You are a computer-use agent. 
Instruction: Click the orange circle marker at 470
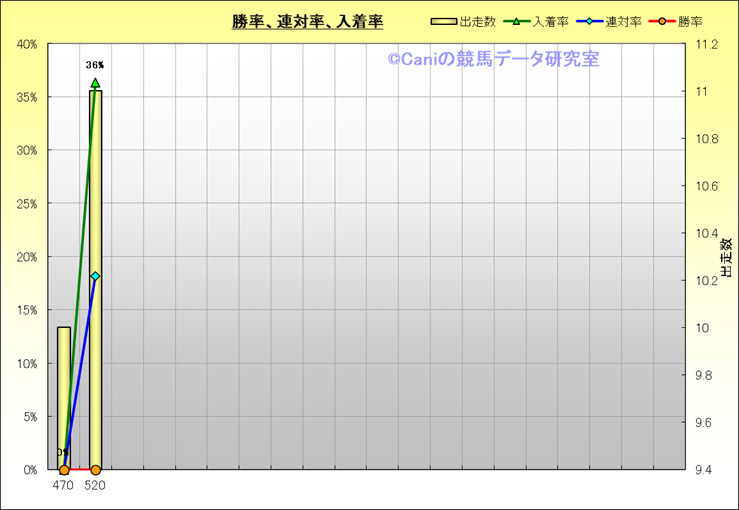(x=64, y=469)
